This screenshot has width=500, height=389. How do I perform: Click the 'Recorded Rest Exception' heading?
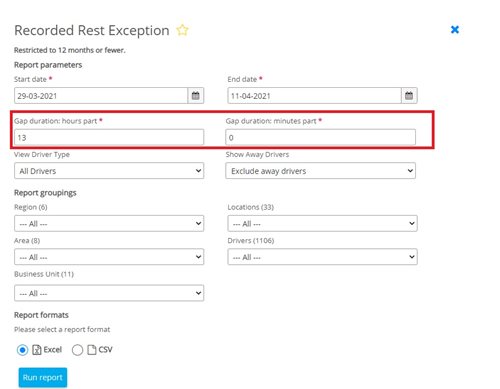92,30
